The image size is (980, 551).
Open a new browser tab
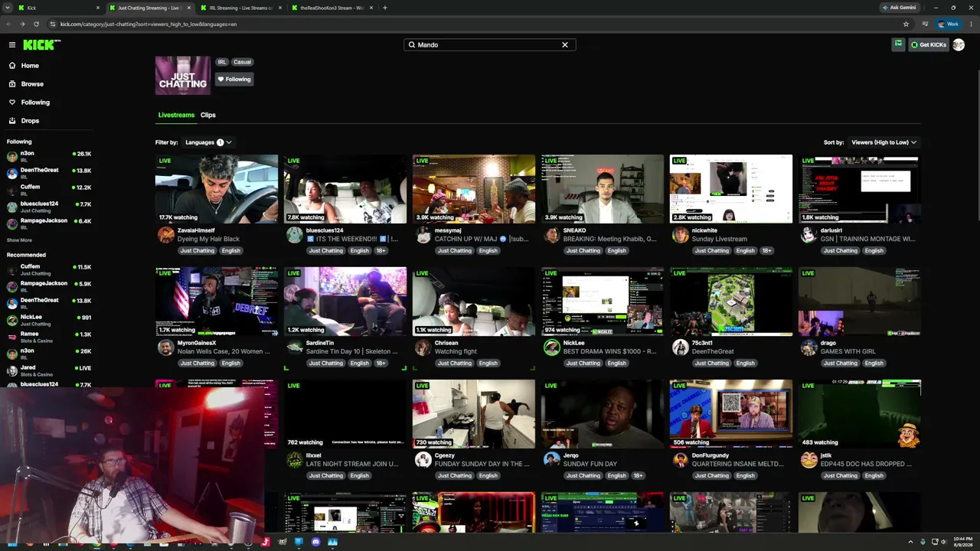[x=384, y=8]
